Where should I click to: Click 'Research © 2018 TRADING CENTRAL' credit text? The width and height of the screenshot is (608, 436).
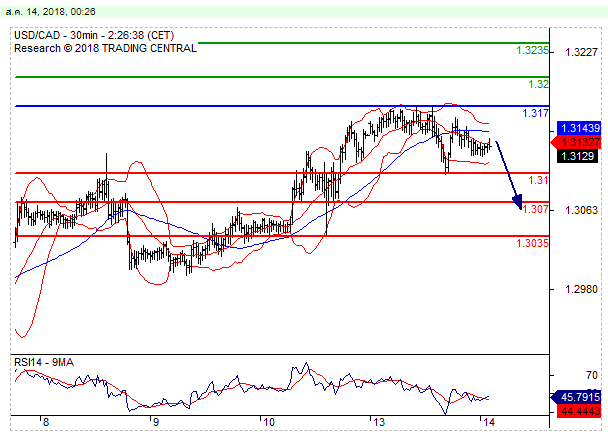click(105, 48)
